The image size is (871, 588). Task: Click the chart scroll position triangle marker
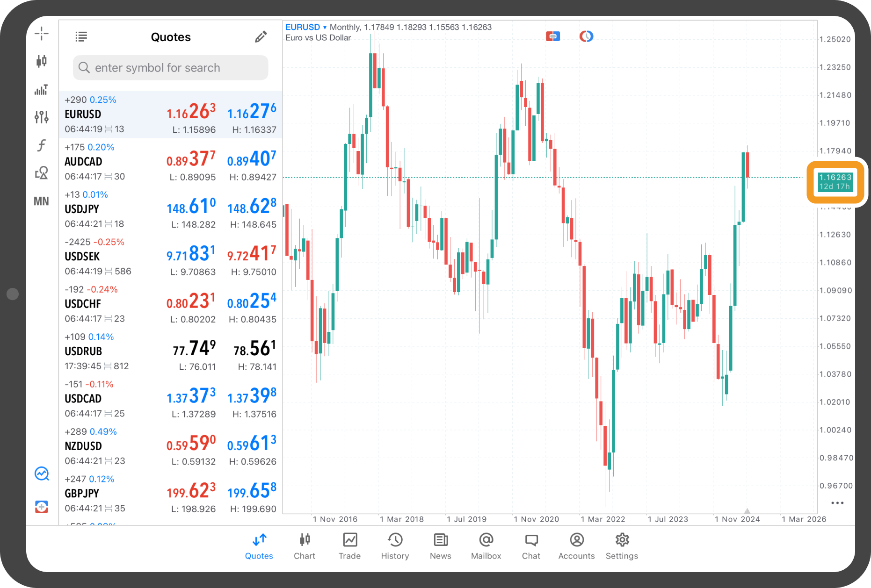click(x=747, y=511)
